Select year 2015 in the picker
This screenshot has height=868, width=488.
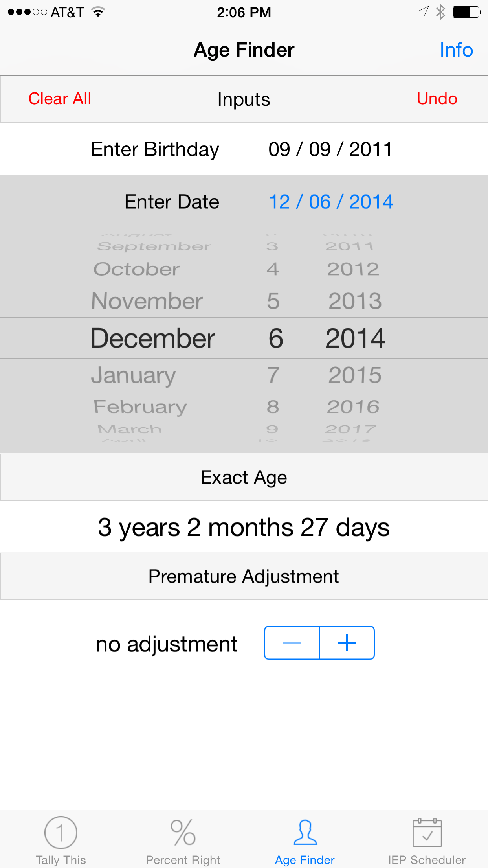coord(355,375)
